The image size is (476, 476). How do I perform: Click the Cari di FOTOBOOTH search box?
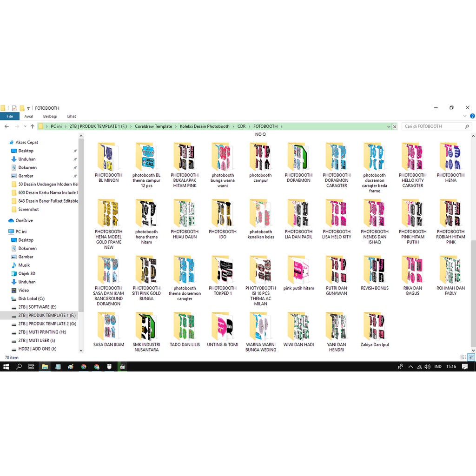pos(432,126)
